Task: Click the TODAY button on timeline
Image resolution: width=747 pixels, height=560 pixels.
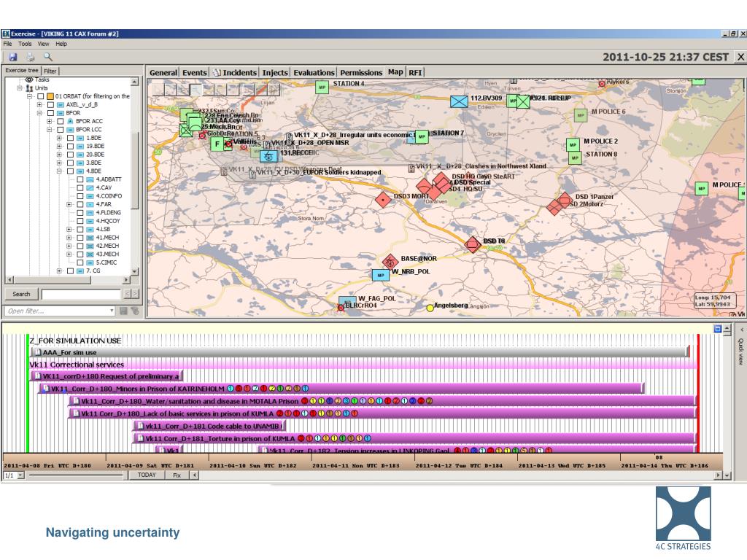Action: coord(147,475)
